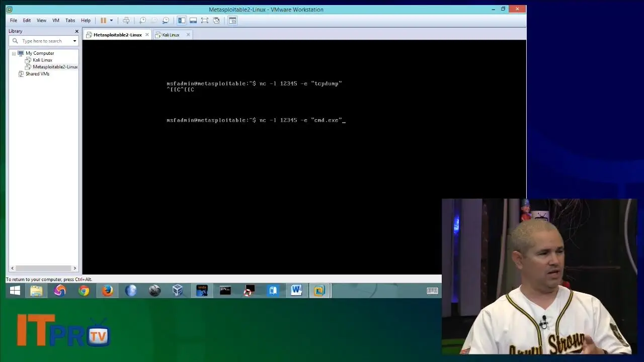This screenshot has height=362, width=644.
Task: Open VirtualBox from the taskbar
Action: click(178, 291)
